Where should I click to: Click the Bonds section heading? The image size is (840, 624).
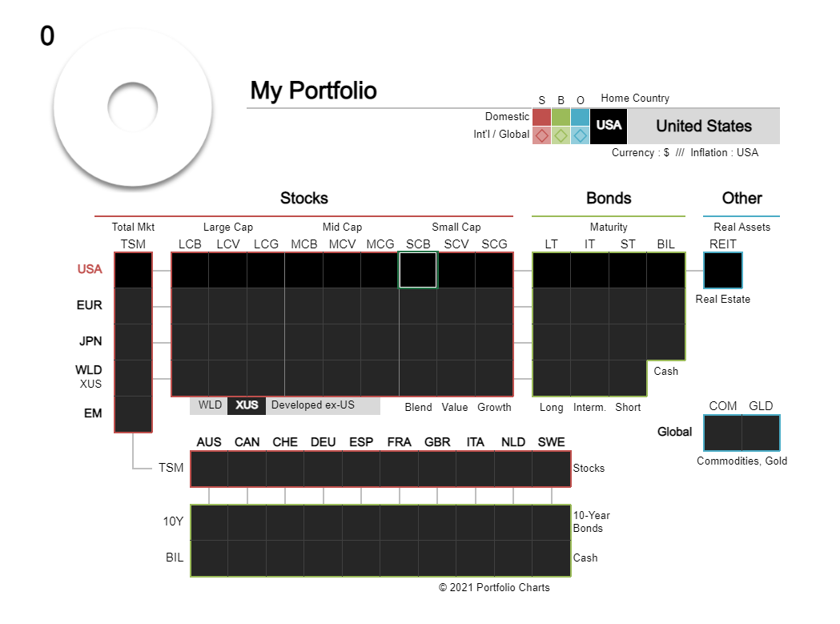coord(609,198)
